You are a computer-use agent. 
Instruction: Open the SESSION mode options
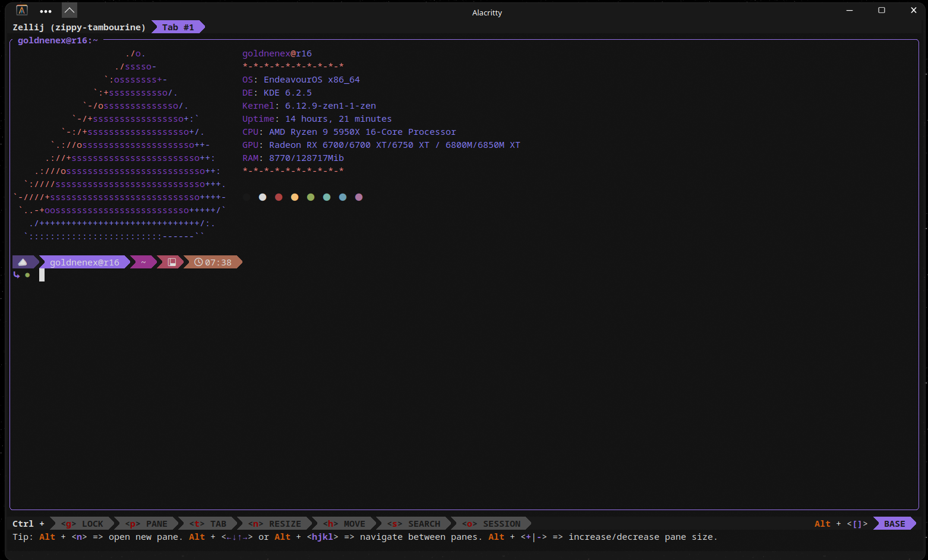491,524
